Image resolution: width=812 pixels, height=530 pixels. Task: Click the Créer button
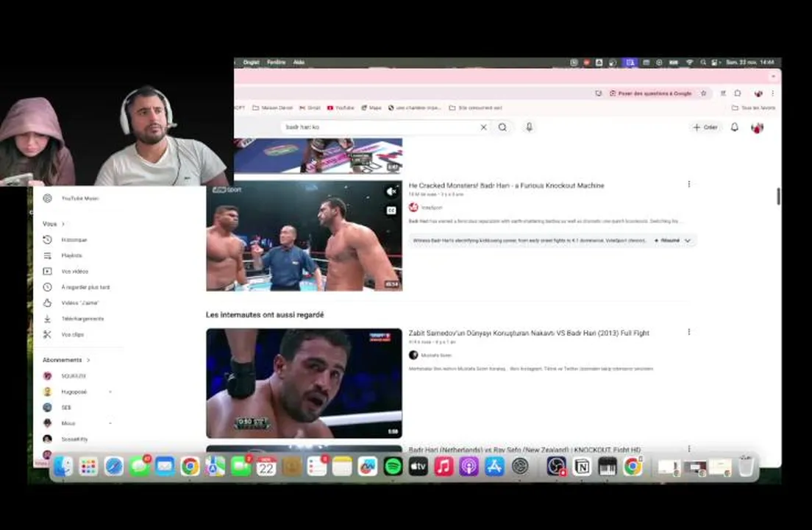coord(705,127)
